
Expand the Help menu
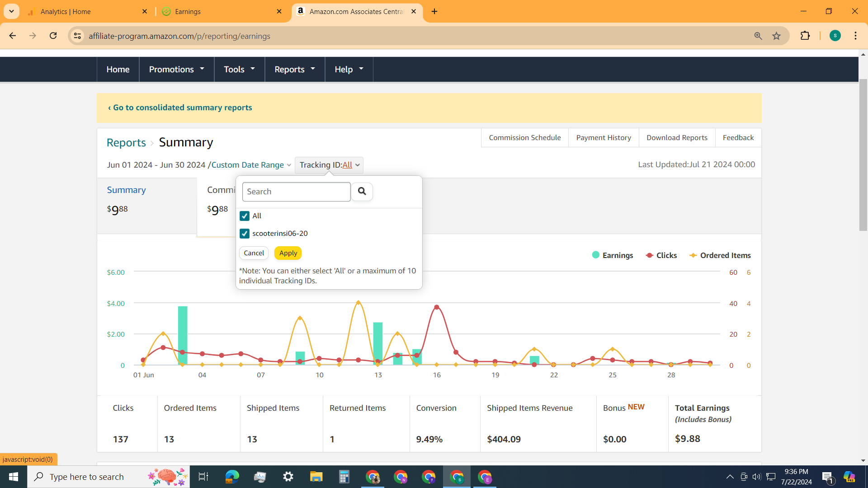coord(349,69)
